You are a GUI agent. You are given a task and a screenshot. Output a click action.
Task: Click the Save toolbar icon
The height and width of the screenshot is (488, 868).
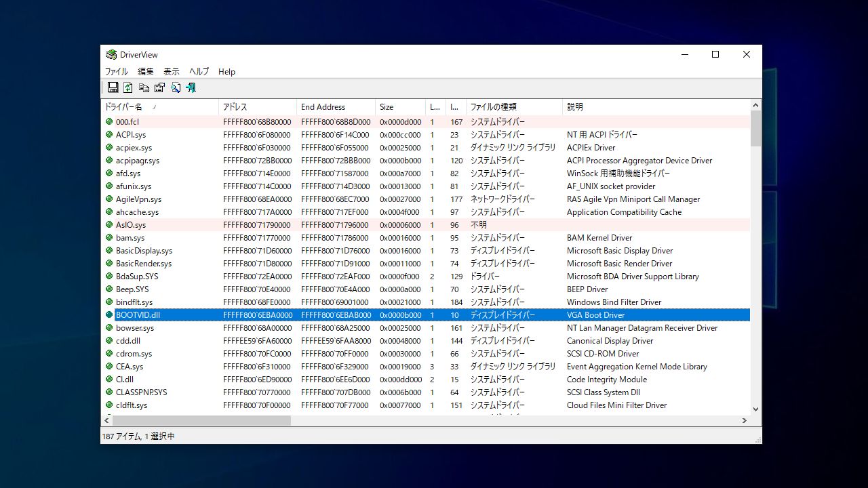coord(113,87)
